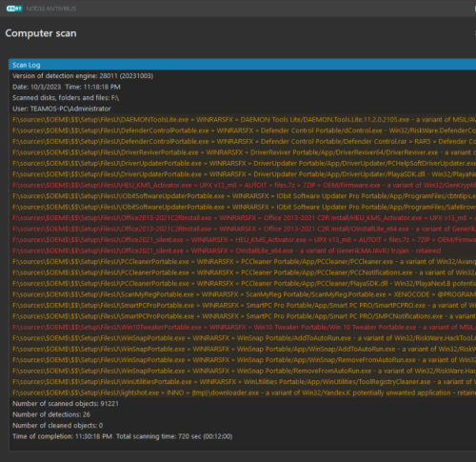
Task: Select Office2021_silent.exe OInstallLite_x64.exe trojan row
Action: click(243, 251)
